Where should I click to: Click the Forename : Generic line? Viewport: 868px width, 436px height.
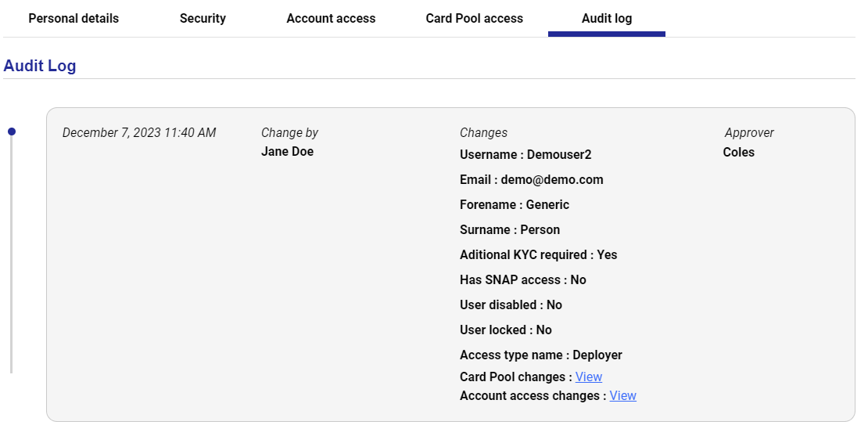pyautogui.click(x=515, y=204)
